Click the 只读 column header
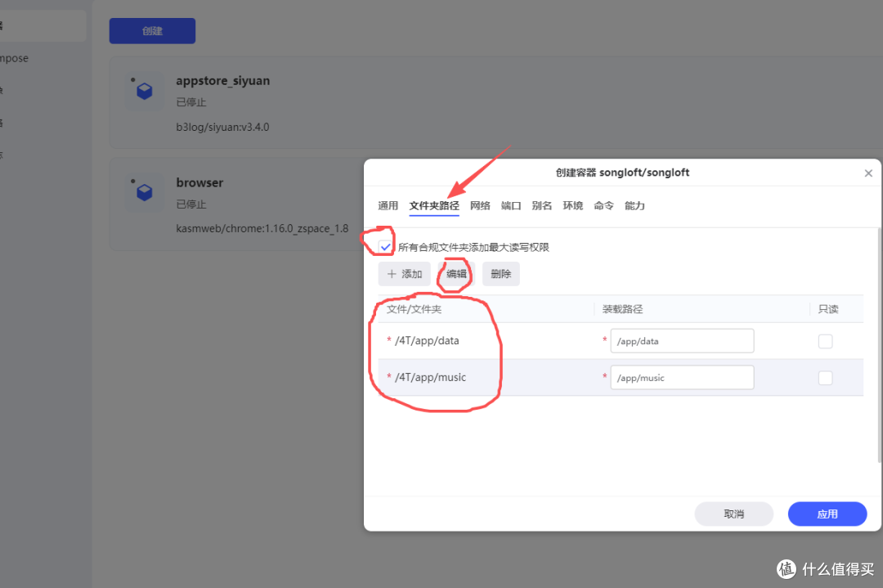 tap(828, 309)
